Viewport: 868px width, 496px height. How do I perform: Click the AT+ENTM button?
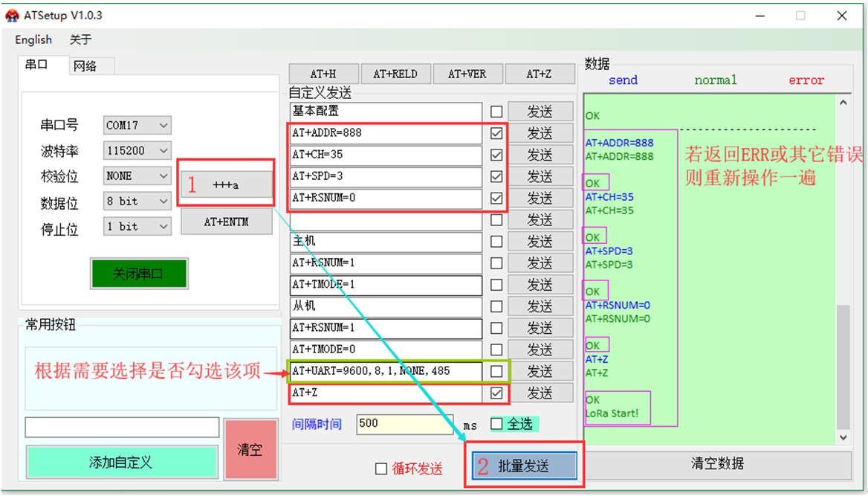pyautogui.click(x=227, y=222)
